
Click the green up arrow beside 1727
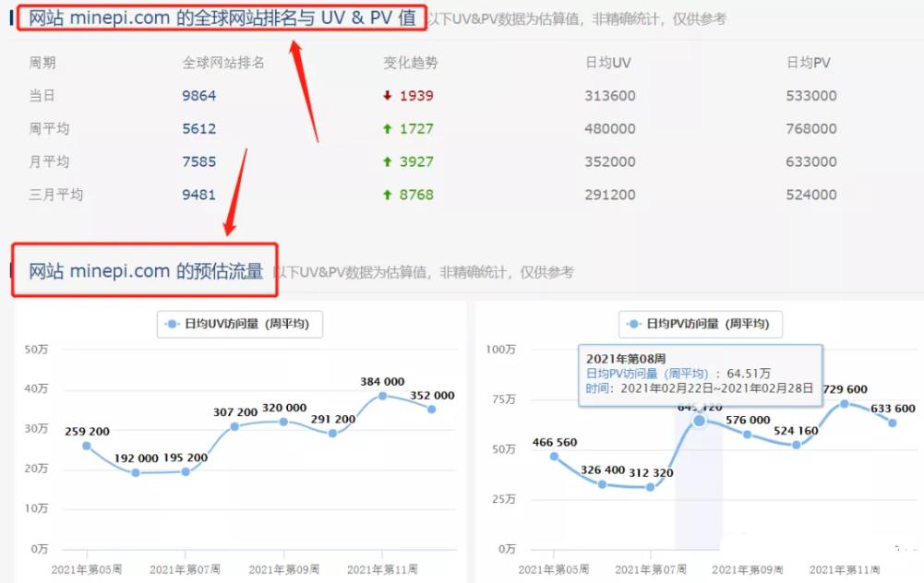click(x=387, y=128)
